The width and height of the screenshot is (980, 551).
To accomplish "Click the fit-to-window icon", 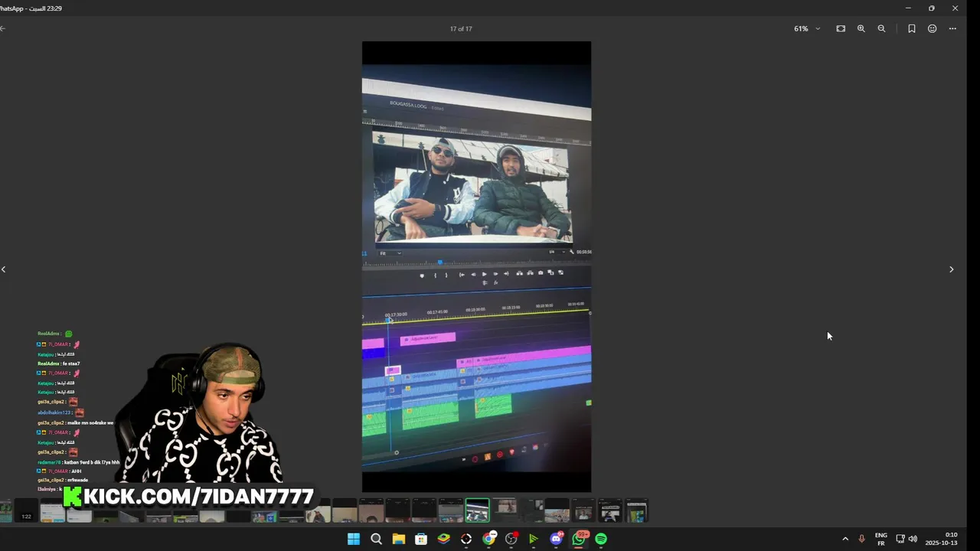I will click(x=841, y=28).
